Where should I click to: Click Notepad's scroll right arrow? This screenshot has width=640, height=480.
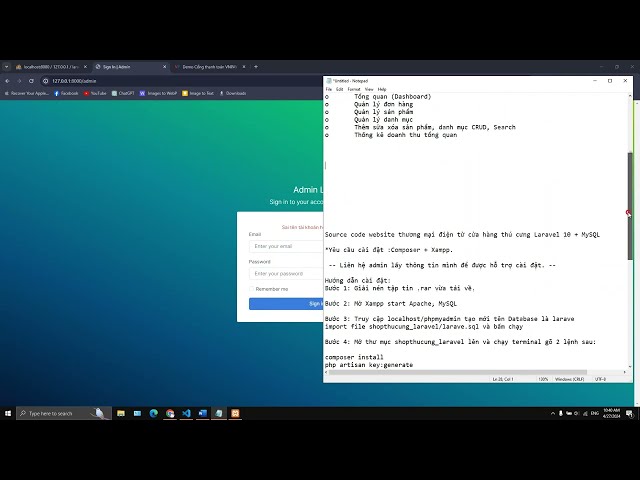click(x=624, y=372)
